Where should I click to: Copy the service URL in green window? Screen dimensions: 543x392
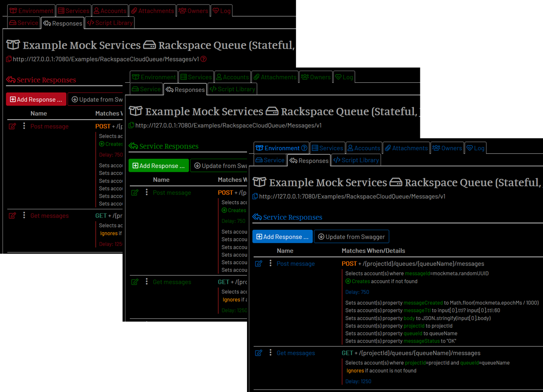(x=132, y=126)
